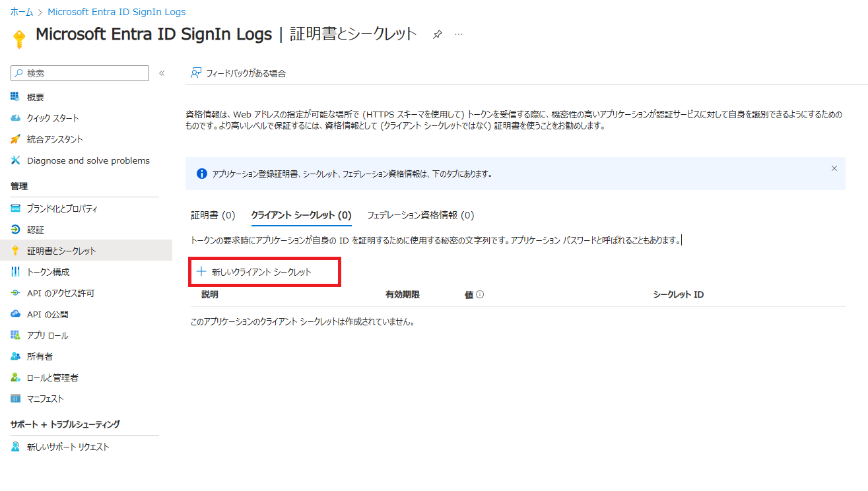Image resolution: width=868 pixels, height=491 pixels.
Task: Open 新しいサポート リクエスト menu item
Action: (x=68, y=447)
